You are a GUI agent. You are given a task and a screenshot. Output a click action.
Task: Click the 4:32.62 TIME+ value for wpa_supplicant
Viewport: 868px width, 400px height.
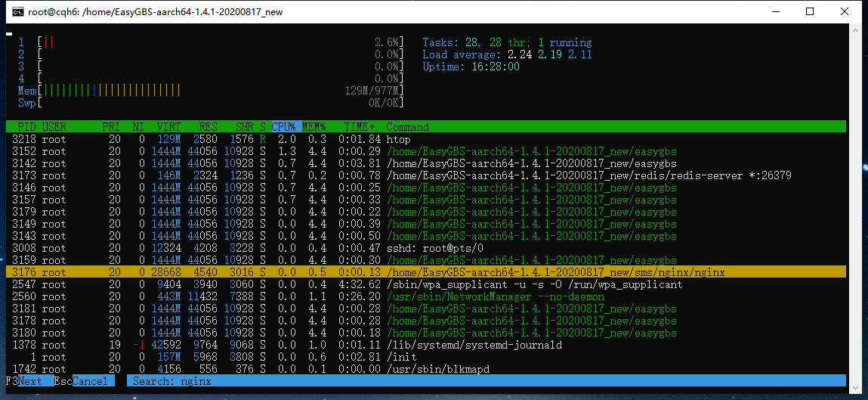360,284
